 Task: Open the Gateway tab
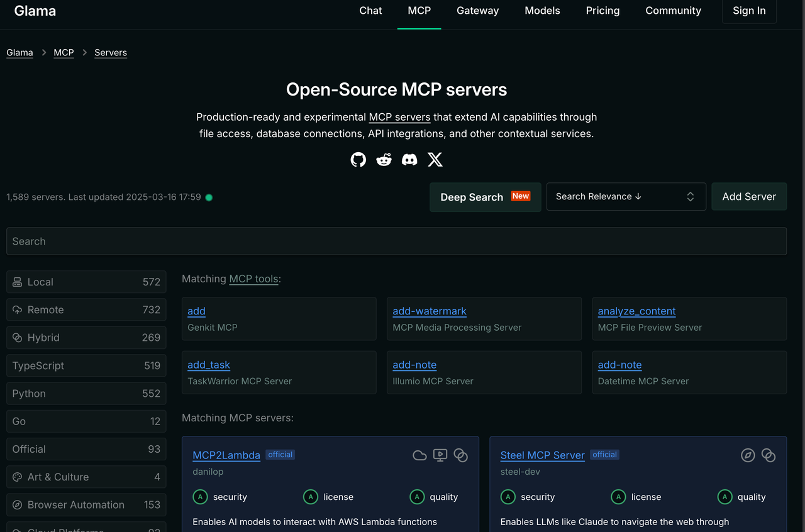478,11
